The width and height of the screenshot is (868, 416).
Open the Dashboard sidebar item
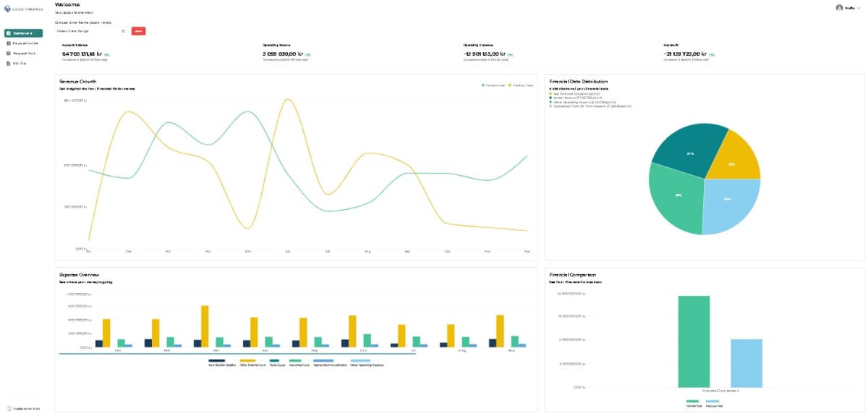coord(23,33)
